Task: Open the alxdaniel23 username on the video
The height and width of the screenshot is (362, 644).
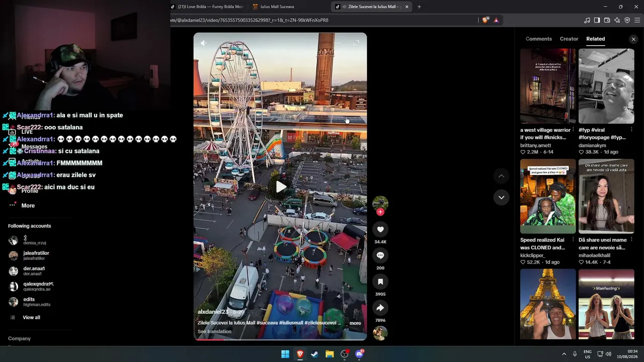Action: click(x=213, y=312)
